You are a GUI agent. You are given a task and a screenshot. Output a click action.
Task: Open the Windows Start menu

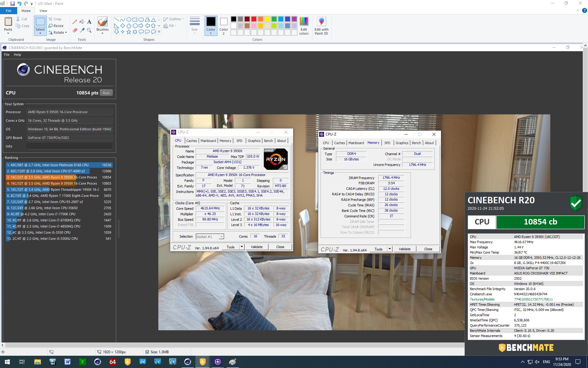coord(7,362)
